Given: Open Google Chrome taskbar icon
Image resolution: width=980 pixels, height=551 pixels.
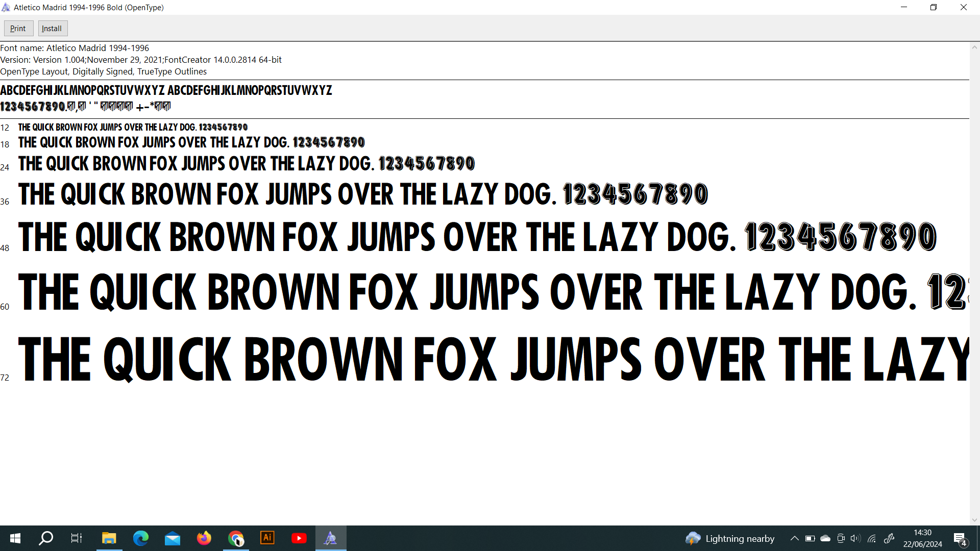Looking at the screenshot, I should pyautogui.click(x=235, y=538).
